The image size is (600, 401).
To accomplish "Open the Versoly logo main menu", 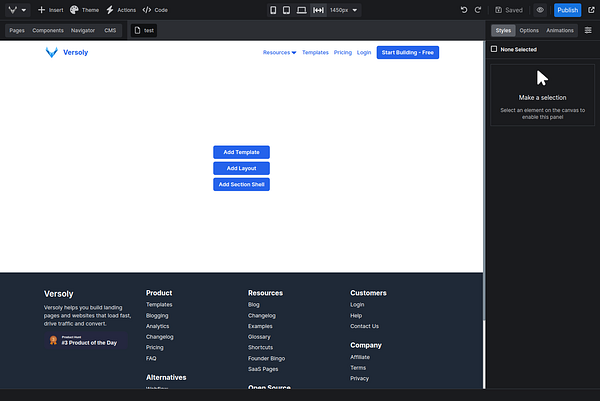I will coord(18,10).
